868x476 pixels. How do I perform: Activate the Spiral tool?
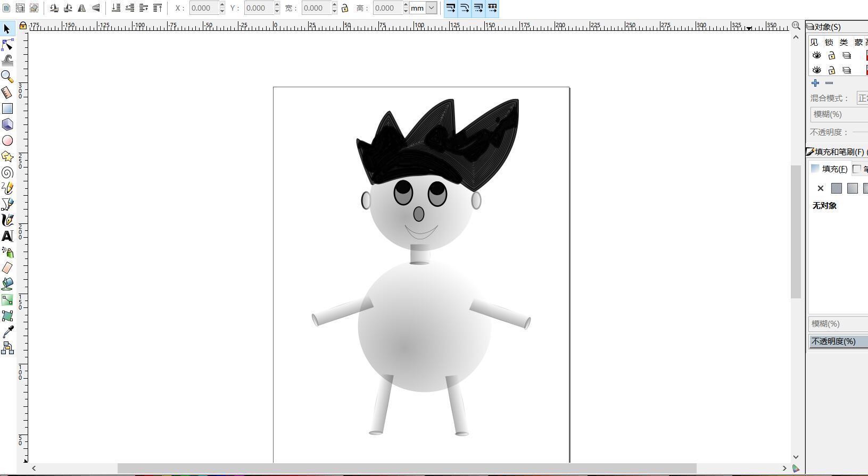7,172
